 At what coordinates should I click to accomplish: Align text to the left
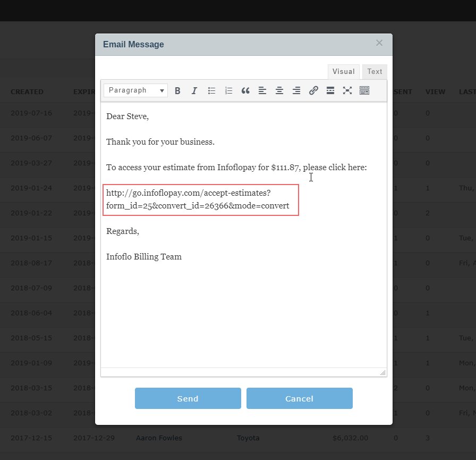pos(262,90)
